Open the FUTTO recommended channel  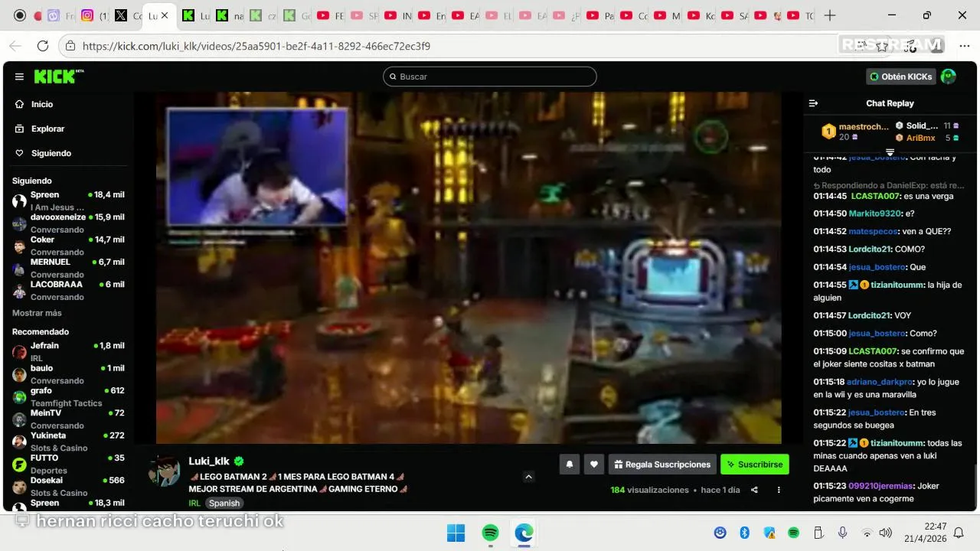pyautogui.click(x=67, y=464)
